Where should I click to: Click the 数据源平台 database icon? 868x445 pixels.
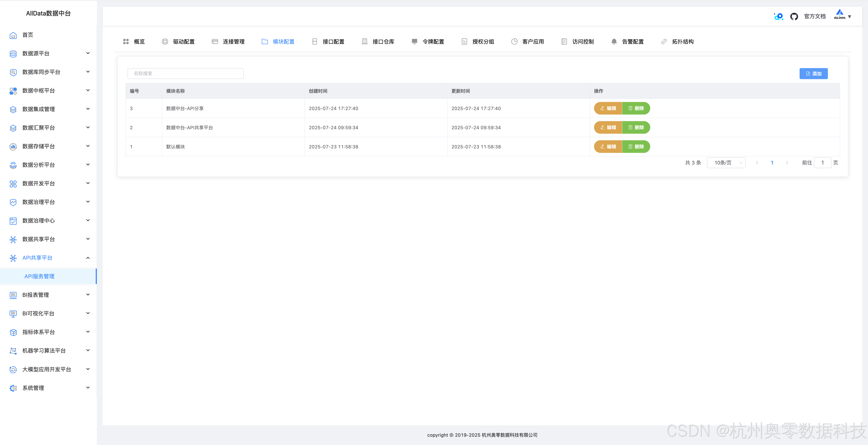coord(13,54)
